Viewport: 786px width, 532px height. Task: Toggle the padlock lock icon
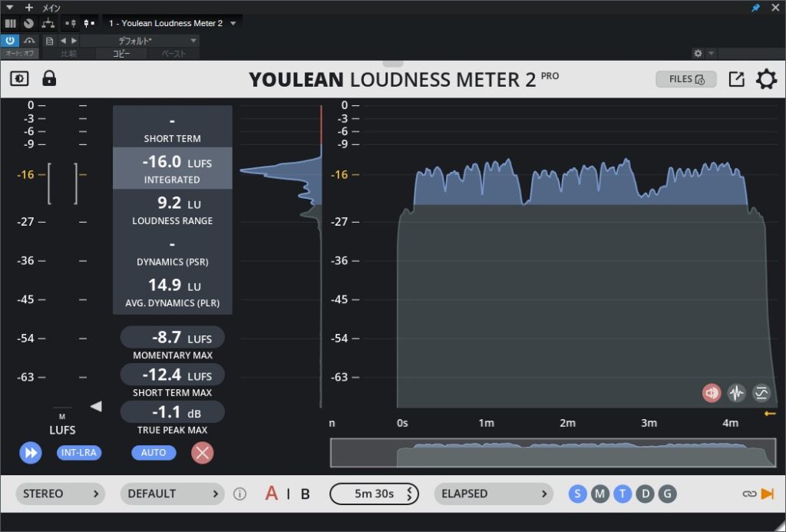[x=49, y=78]
